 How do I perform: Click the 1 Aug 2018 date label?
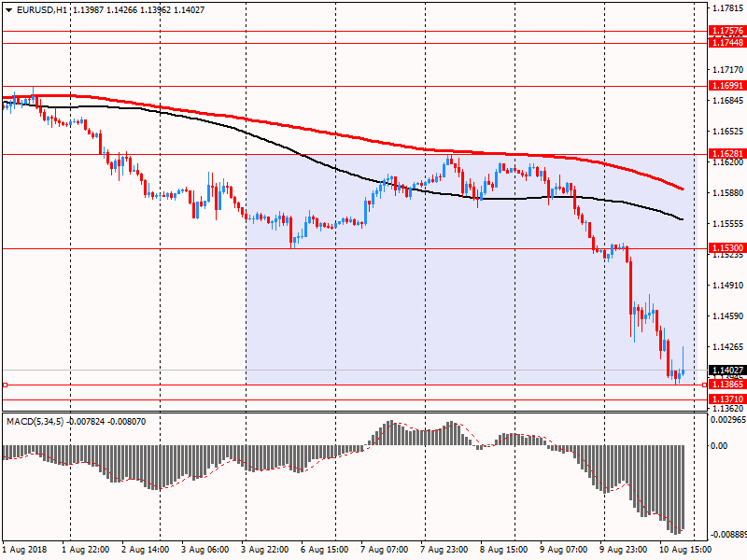click(x=25, y=550)
